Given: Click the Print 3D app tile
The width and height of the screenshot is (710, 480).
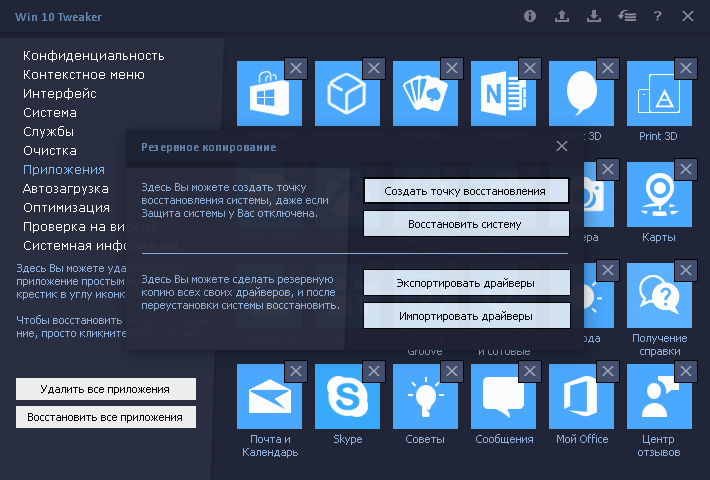Looking at the screenshot, I should pyautogui.click(x=659, y=93).
